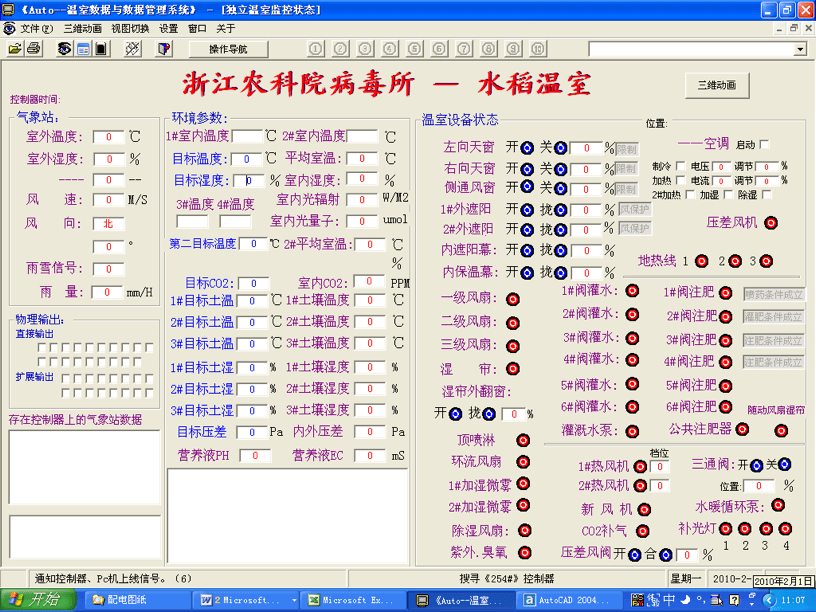Toggle the 压差风机 red indicator

coord(771,223)
